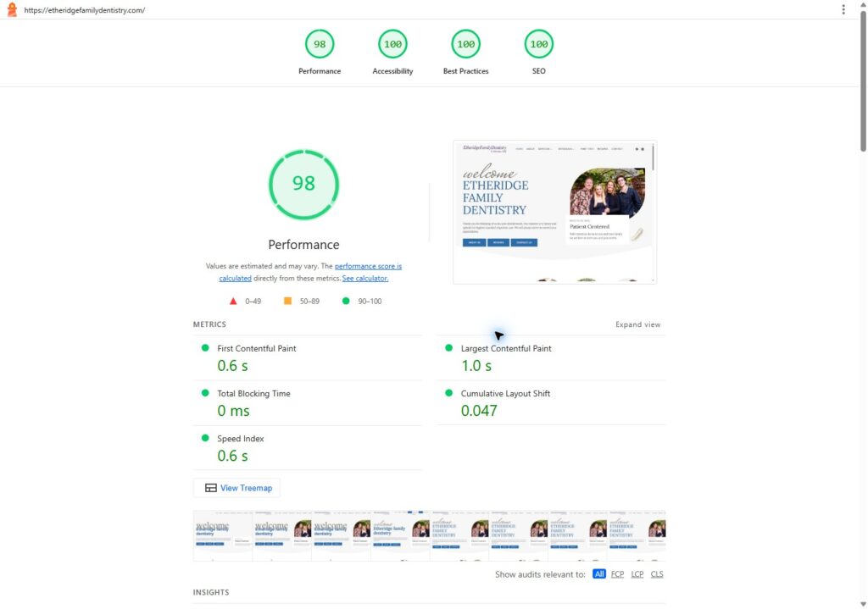
Task: Toggle Expand view for metrics
Action: [x=637, y=324]
